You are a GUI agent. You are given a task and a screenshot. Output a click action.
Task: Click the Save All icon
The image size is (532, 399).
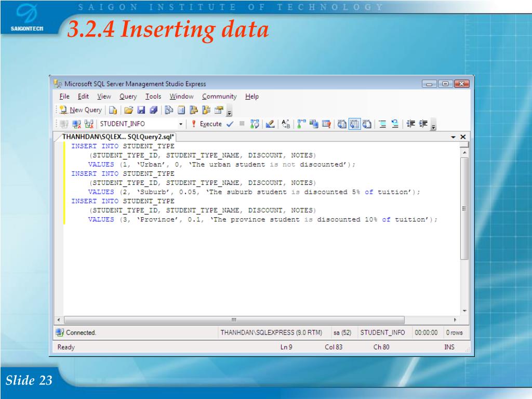coord(154,110)
